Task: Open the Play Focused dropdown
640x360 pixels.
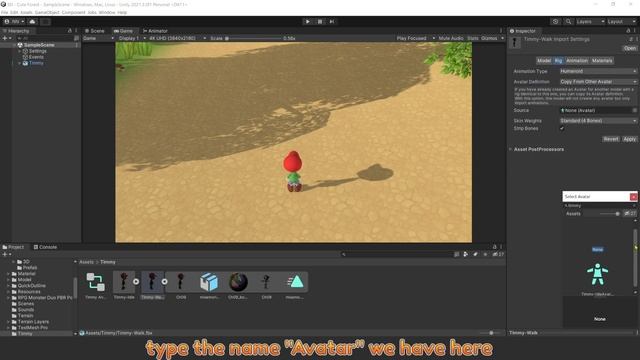Action: point(415,38)
